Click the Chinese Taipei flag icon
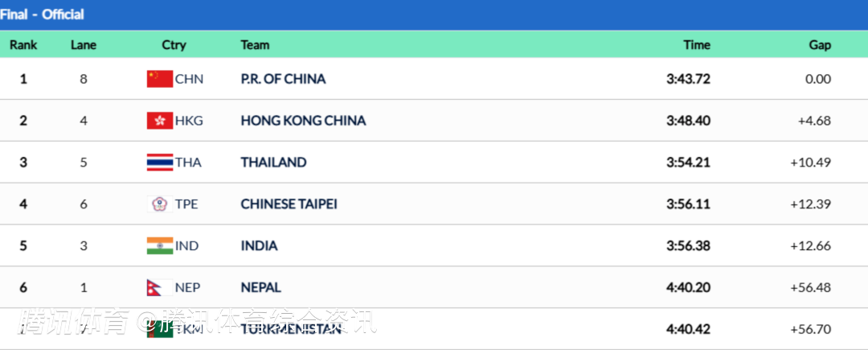This screenshot has width=868, height=350. click(x=160, y=204)
